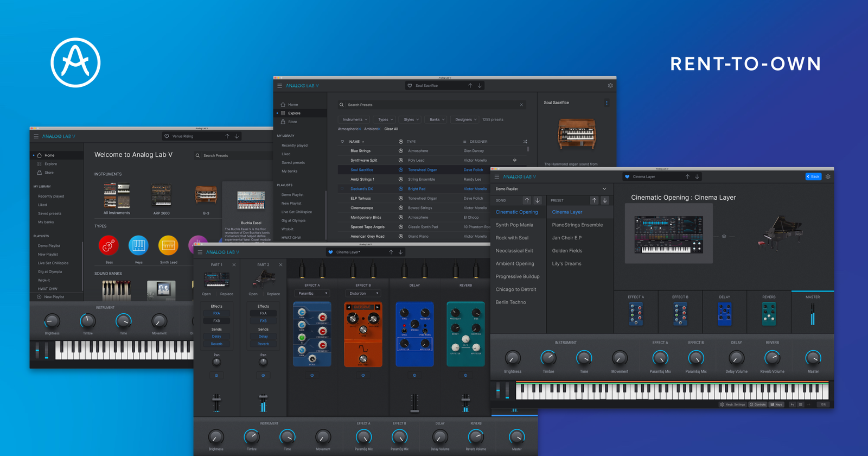
Task: Adjust Brightness knob in the Welcome window
Action: [x=52, y=321]
